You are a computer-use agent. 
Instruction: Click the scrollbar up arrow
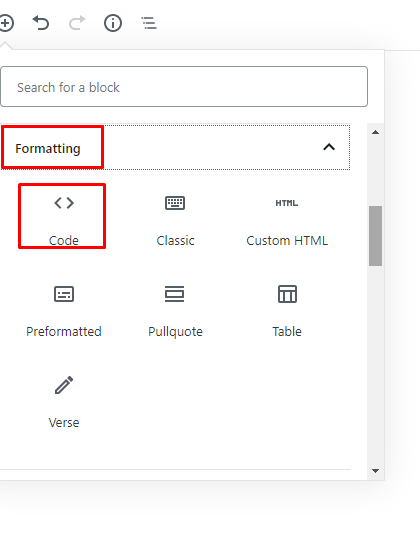tap(375, 132)
